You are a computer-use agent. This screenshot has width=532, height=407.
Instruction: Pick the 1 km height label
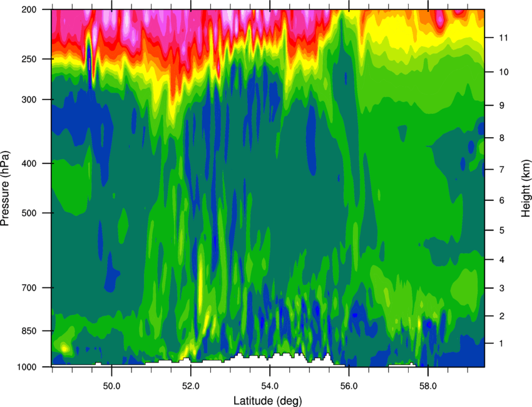[x=502, y=344]
